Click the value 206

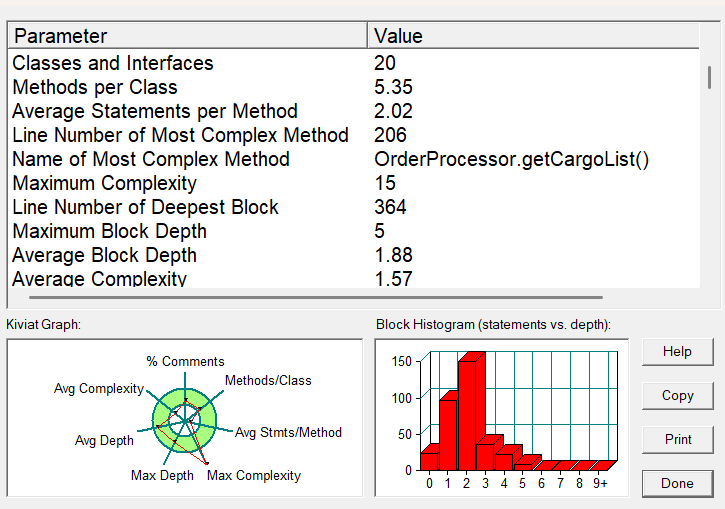click(x=390, y=135)
